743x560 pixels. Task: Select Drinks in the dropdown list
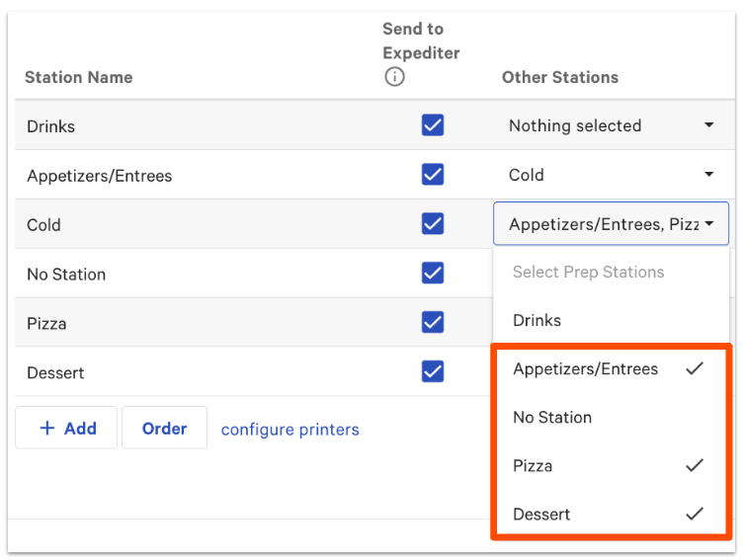click(537, 320)
